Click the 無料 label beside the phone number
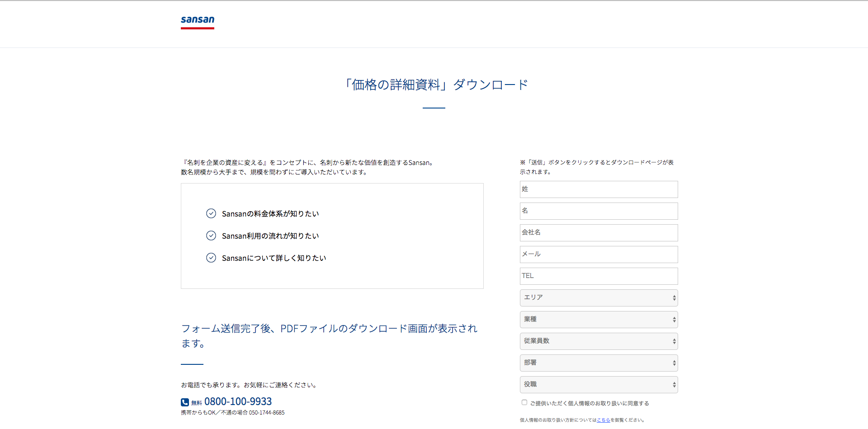The height and width of the screenshot is (429, 868). tap(197, 403)
